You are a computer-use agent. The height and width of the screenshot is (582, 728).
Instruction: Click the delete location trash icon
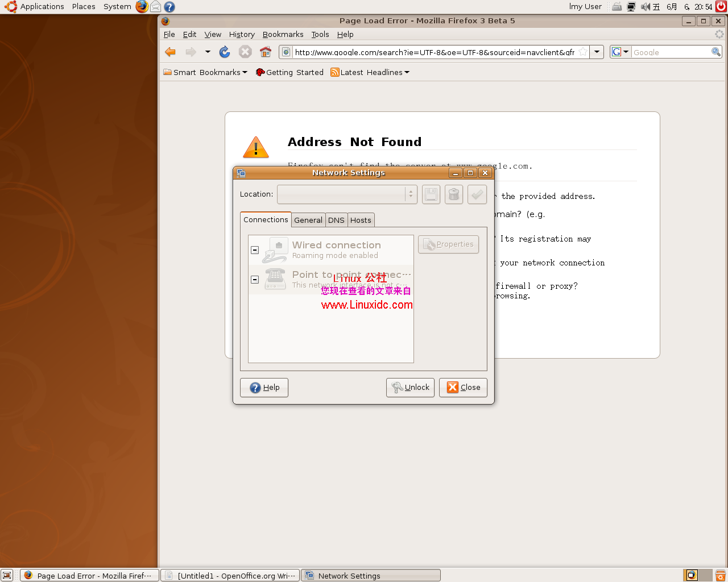[x=453, y=194]
